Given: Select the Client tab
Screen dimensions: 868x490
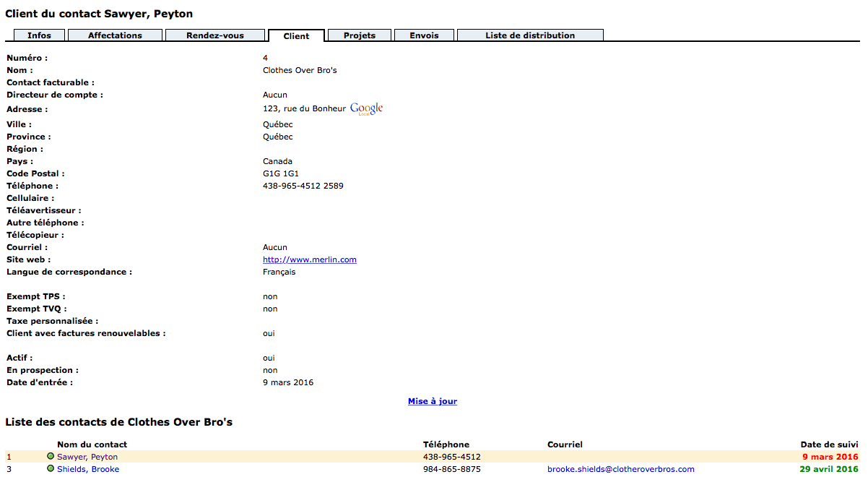Looking at the screenshot, I should [x=296, y=36].
